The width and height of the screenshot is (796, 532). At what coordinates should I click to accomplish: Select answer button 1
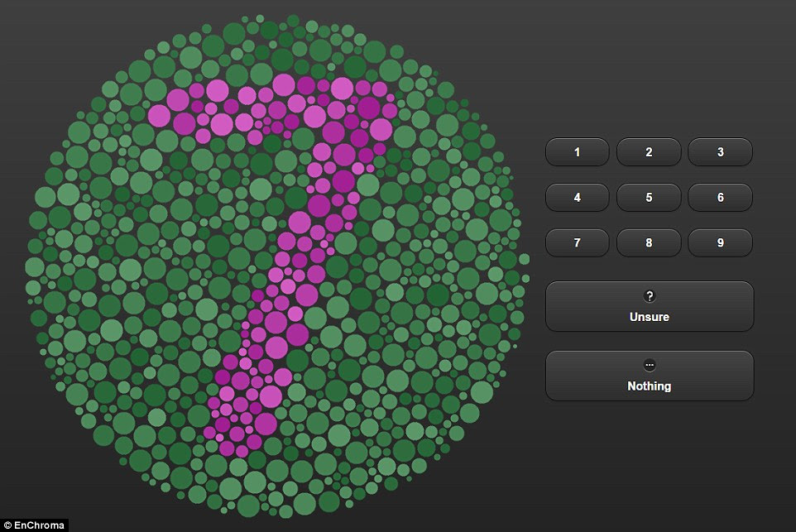(578, 151)
